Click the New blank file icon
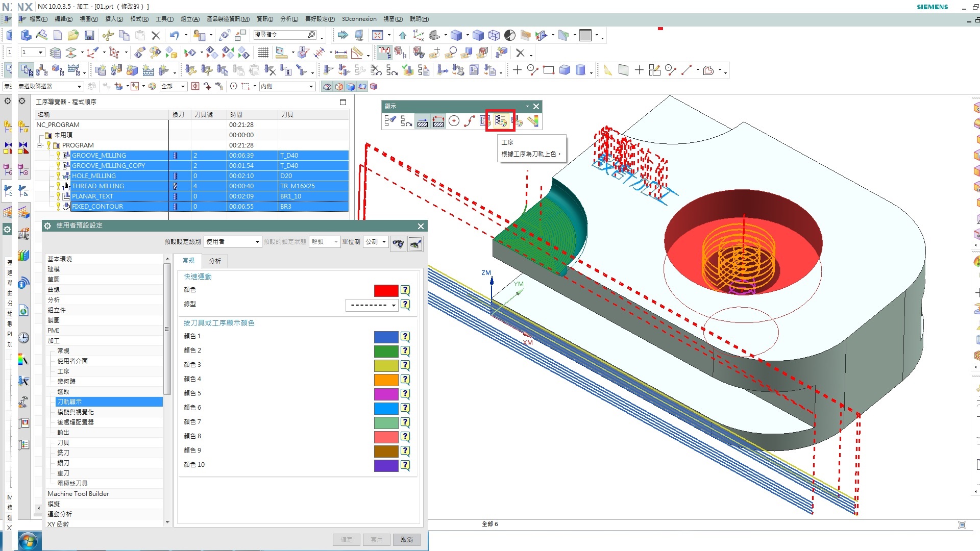 coord(58,35)
